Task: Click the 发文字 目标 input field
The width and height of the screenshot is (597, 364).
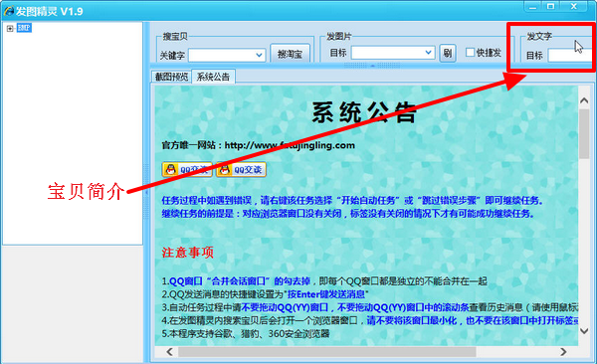Action: [x=570, y=56]
